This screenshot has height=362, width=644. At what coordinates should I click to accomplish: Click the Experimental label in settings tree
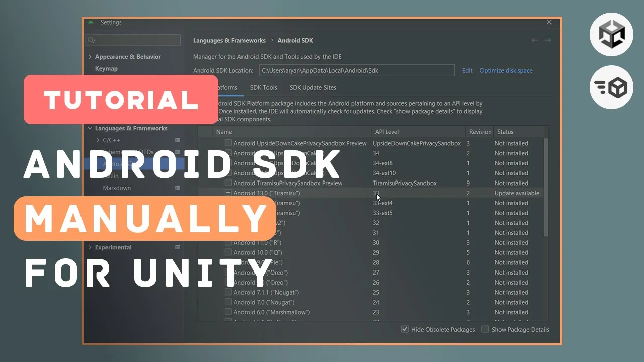[x=113, y=247]
